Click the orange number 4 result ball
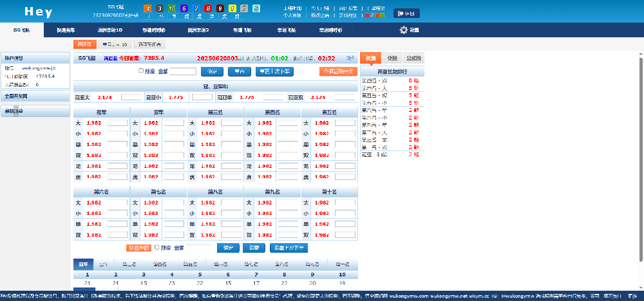 [149, 8]
